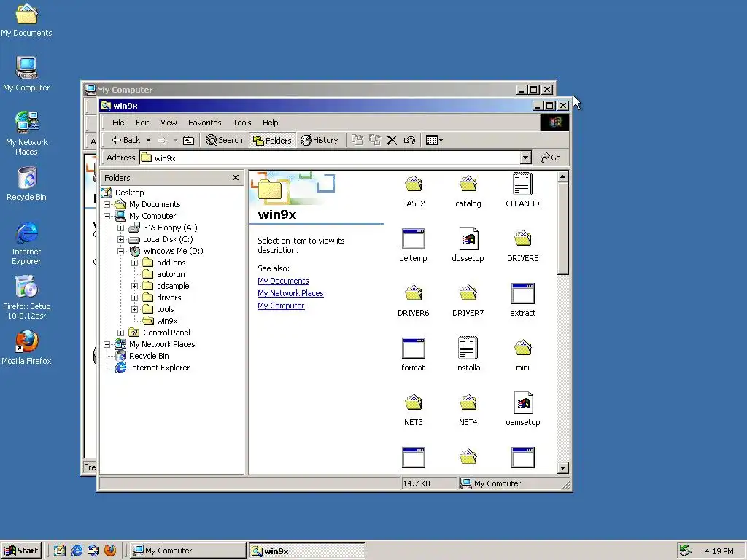Select the format program icon
The height and width of the screenshot is (560, 747).
(x=413, y=348)
